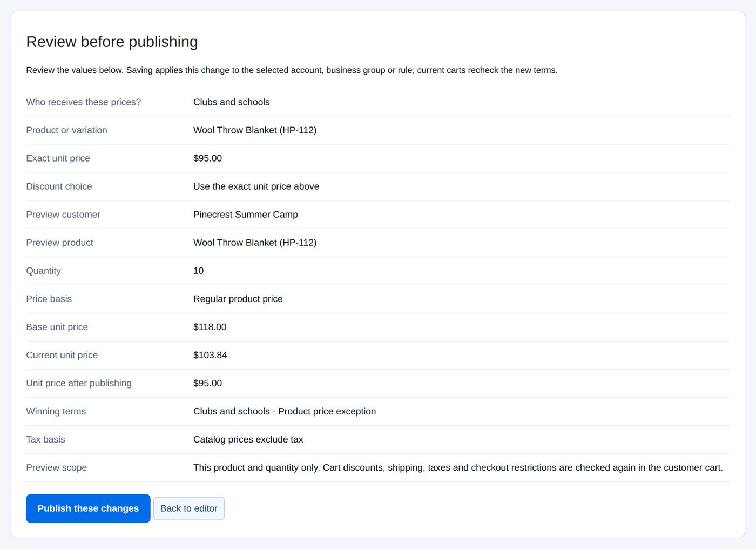Click the "Review before publishing" heading

tap(112, 42)
